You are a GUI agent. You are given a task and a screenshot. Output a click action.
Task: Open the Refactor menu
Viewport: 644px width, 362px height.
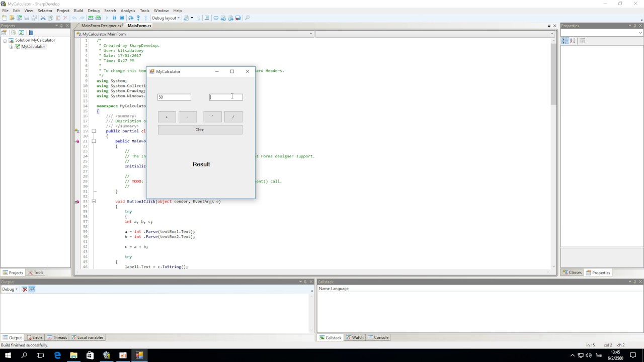pyautogui.click(x=45, y=11)
